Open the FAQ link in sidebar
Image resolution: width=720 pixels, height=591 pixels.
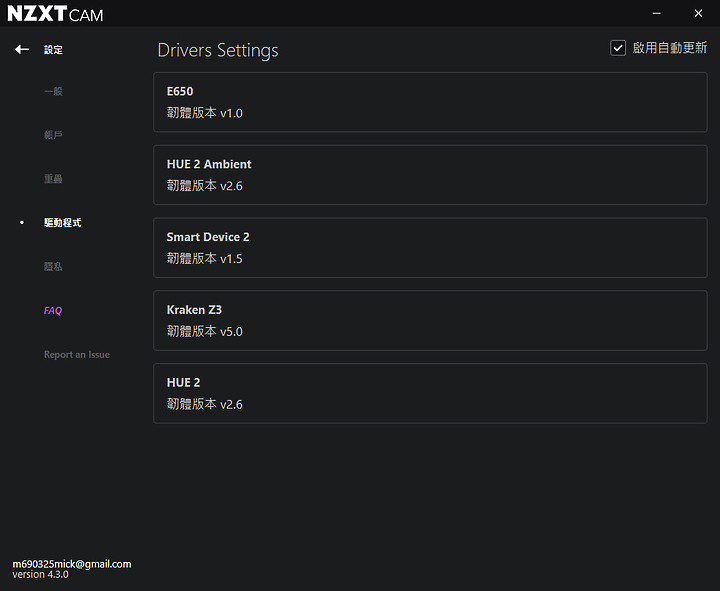click(53, 310)
